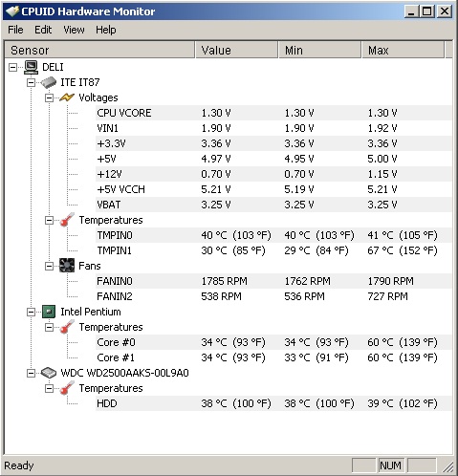The height and width of the screenshot is (476, 458).
Task: Select the +5V sensor row
Action: tap(273, 159)
